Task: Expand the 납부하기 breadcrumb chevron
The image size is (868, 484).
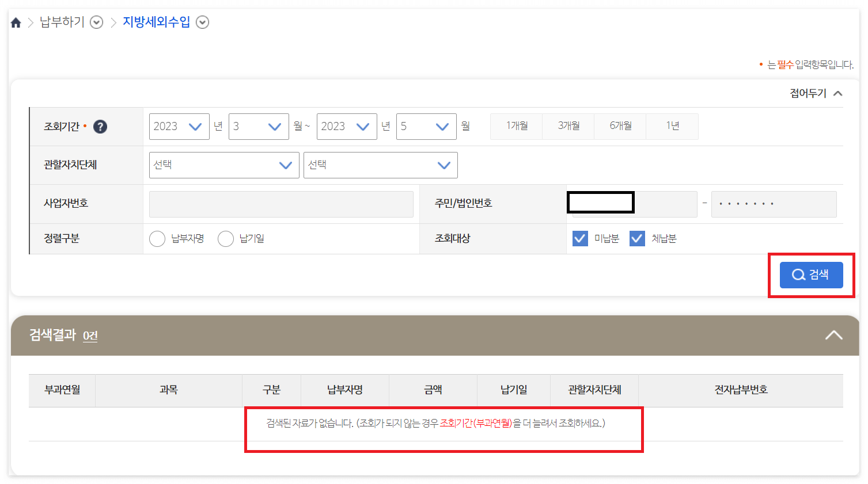Action: click(96, 22)
